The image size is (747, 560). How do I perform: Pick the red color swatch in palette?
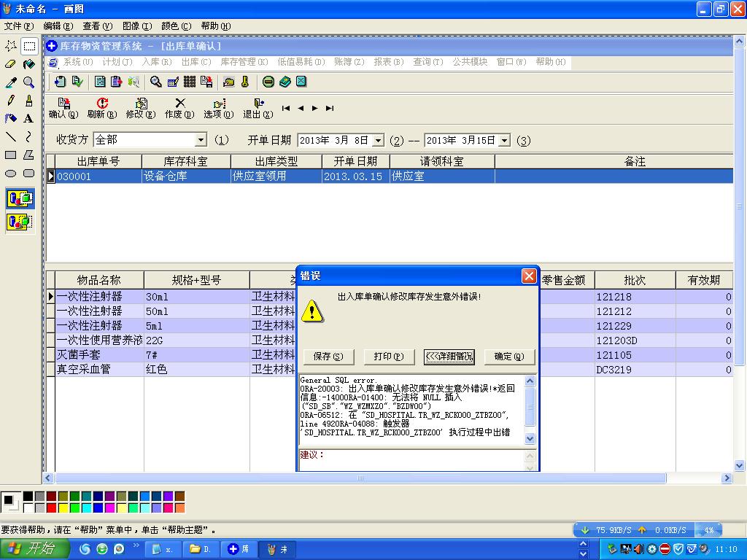[x=51, y=508]
